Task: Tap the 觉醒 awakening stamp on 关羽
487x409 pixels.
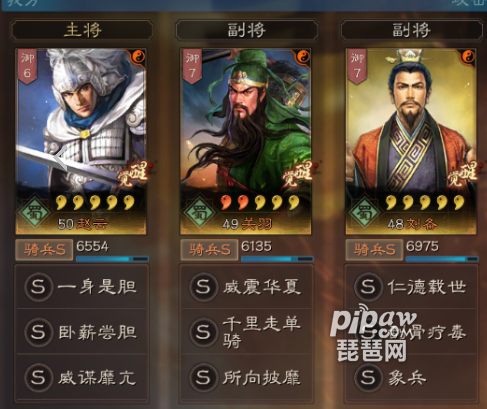Action: 299,173
